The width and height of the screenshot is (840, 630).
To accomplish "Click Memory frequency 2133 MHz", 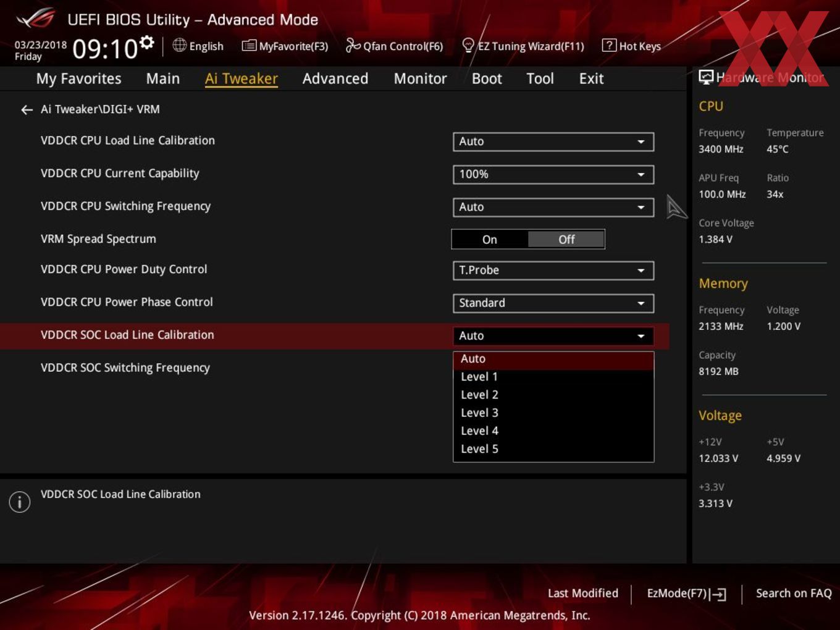I will [x=721, y=326].
